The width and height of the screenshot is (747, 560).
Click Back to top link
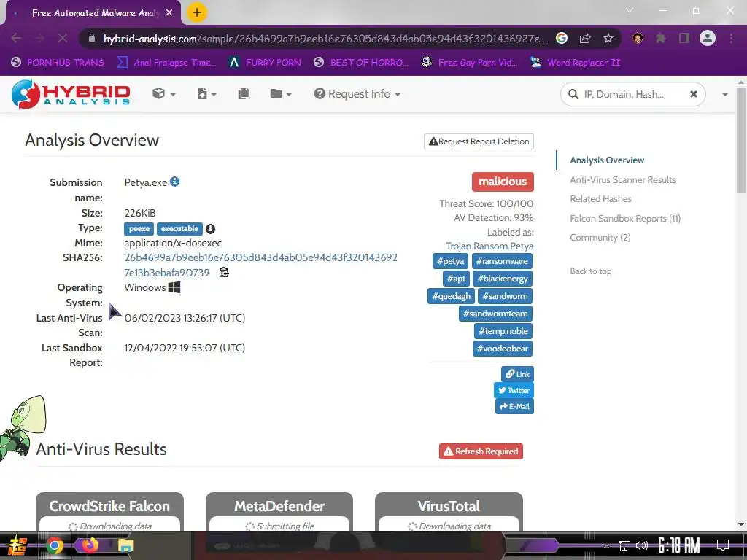click(591, 271)
